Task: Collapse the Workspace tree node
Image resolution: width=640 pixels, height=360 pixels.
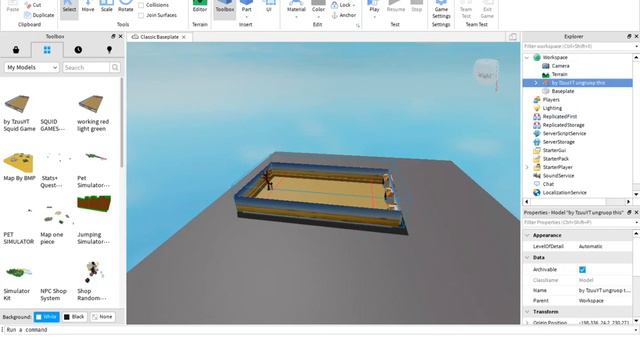Action: point(527,58)
